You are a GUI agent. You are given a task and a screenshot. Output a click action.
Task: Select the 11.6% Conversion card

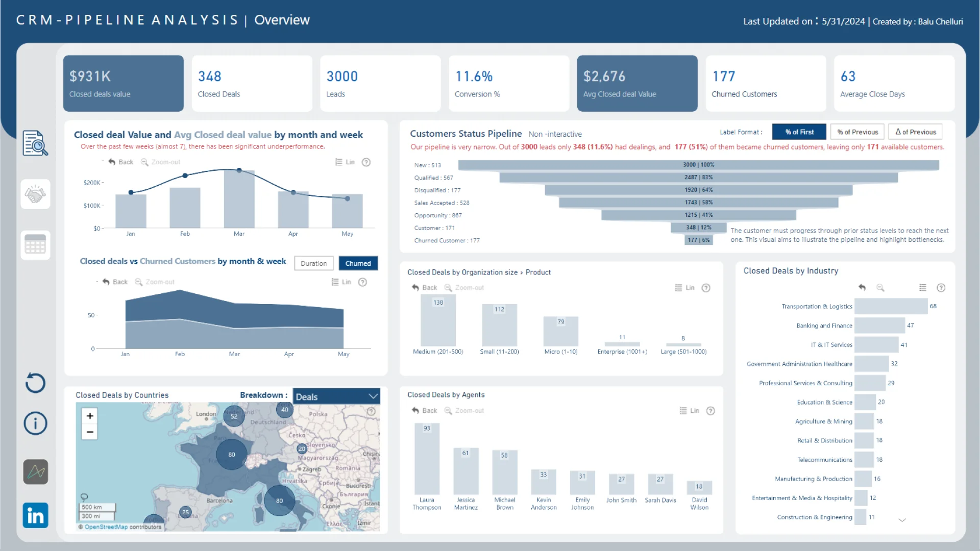[x=509, y=83]
